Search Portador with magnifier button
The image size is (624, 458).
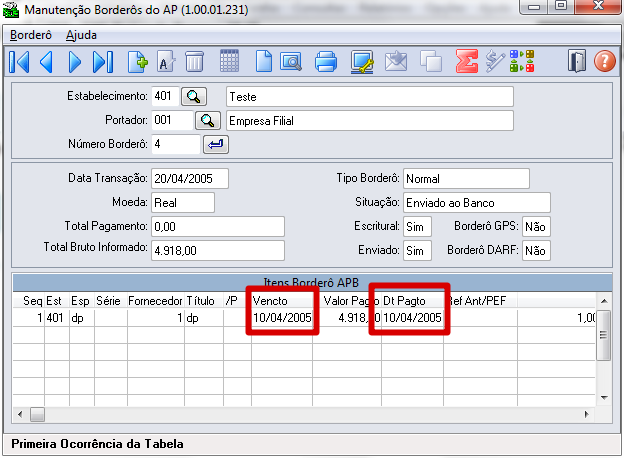[208, 121]
